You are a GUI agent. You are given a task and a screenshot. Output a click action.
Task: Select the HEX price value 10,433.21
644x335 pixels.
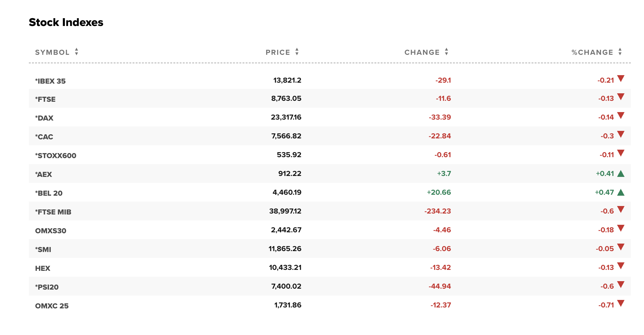(x=285, y=267)
